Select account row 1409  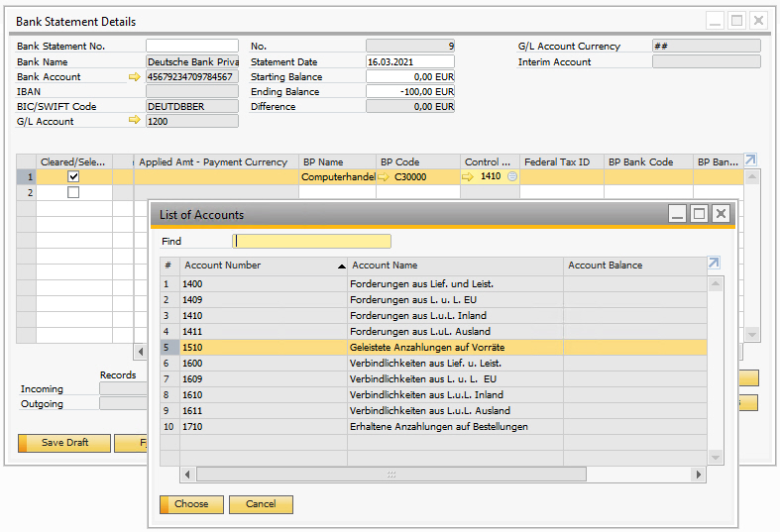pyautogui.click(x=433, y=300)
